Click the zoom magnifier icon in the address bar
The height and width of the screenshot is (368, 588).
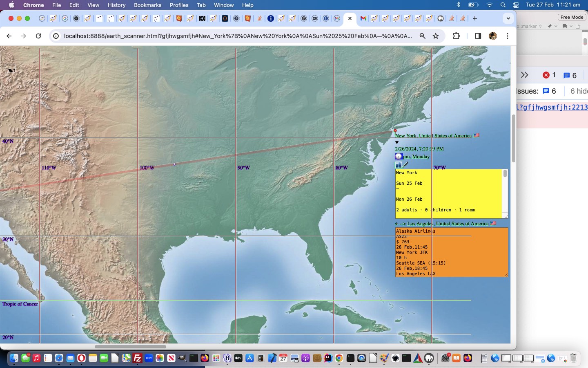pos(423,36)
